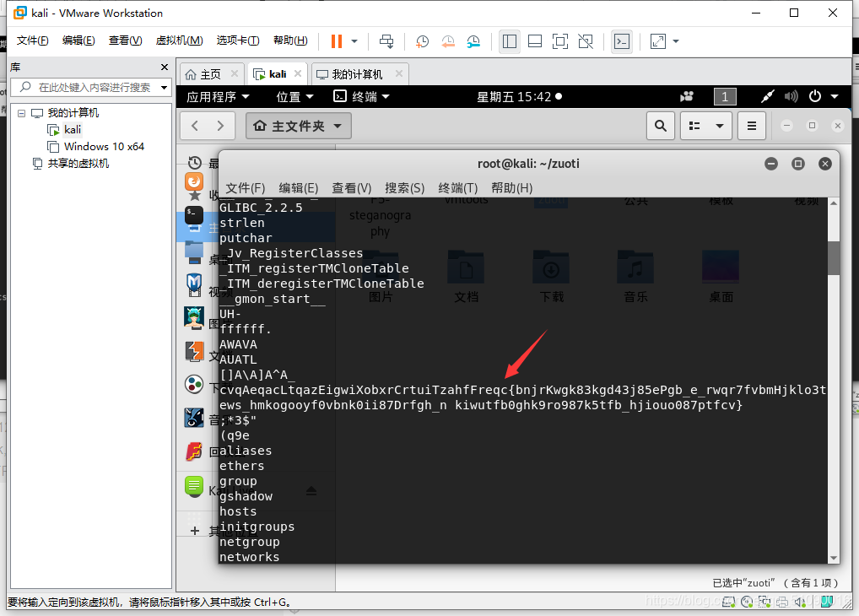Click terminal scrollbar down arrow
This screenshot has height=616, width=859.
pos(834,558)
